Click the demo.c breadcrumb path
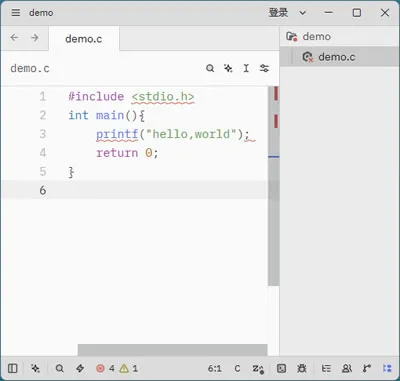 tap(30, 68)
